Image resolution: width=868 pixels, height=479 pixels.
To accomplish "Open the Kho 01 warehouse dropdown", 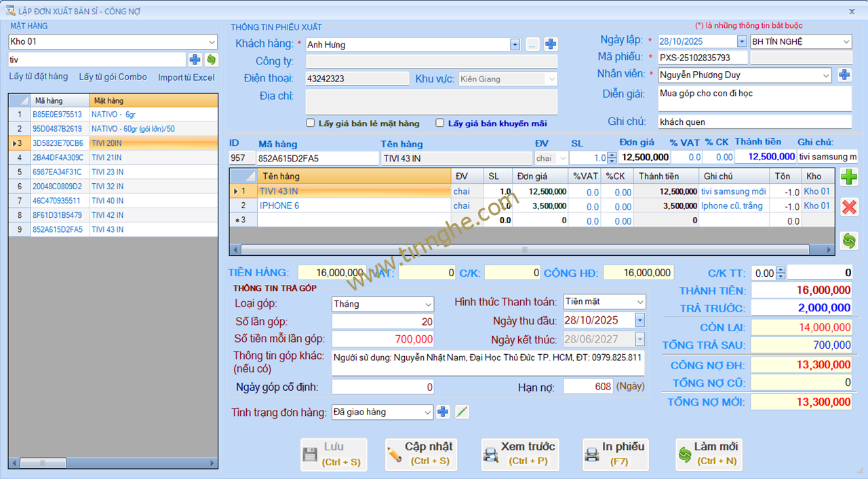I will 212,42.
